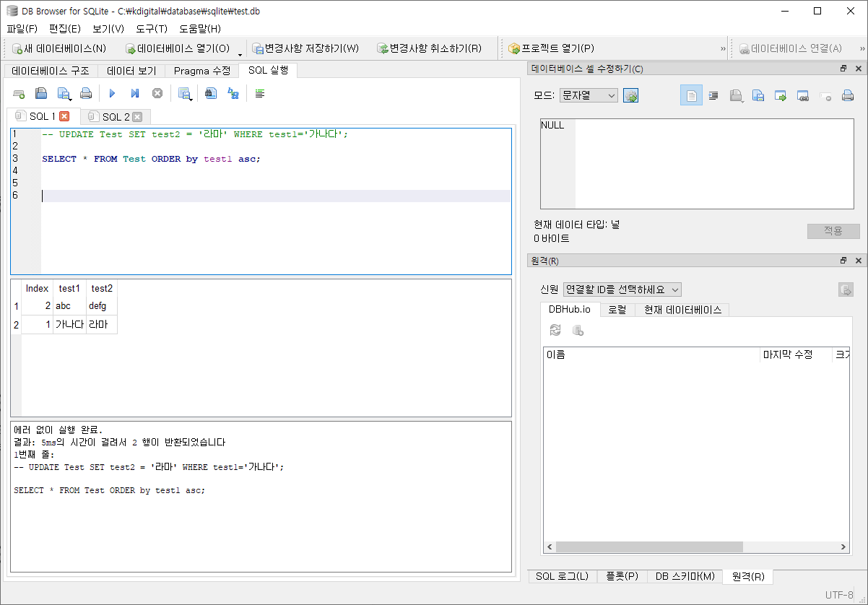Open find in SQL editor binoculars icon
Image resolution: width=868 pixels, height=605 pixels.
click(x=211, y=93)
